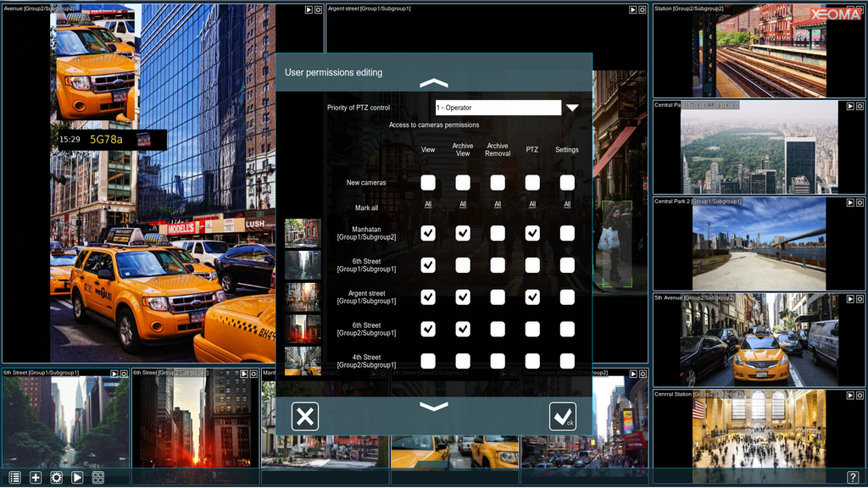The height and width of the screenshot is (488, 868).
Task: Mark all cameras for Archive View column
Action: coord(463,205)
